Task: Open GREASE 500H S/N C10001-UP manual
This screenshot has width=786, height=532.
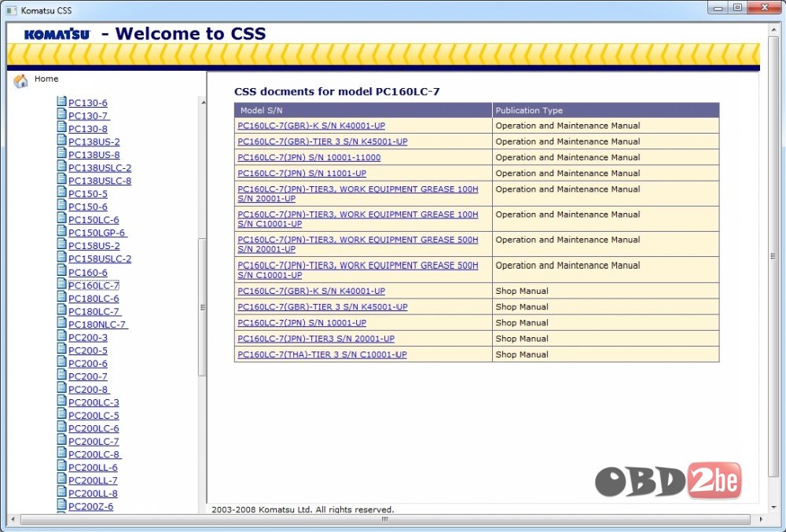Action: pos(358,270)
